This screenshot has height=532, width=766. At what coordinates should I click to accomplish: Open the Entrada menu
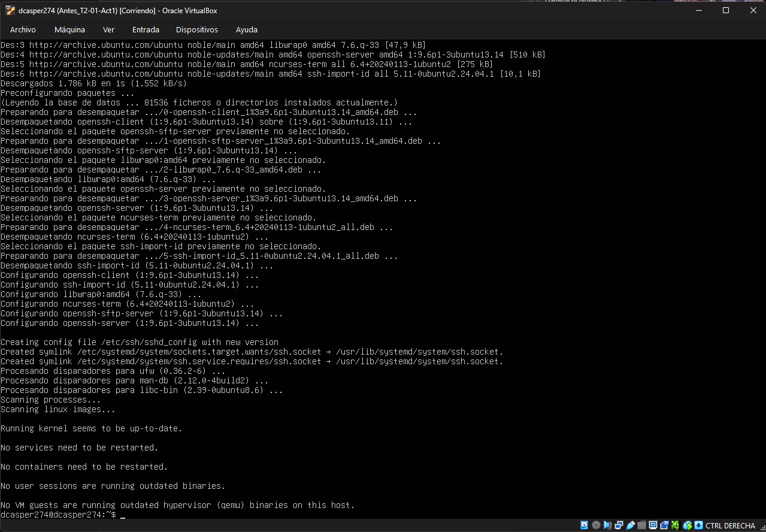coord(146,29)
